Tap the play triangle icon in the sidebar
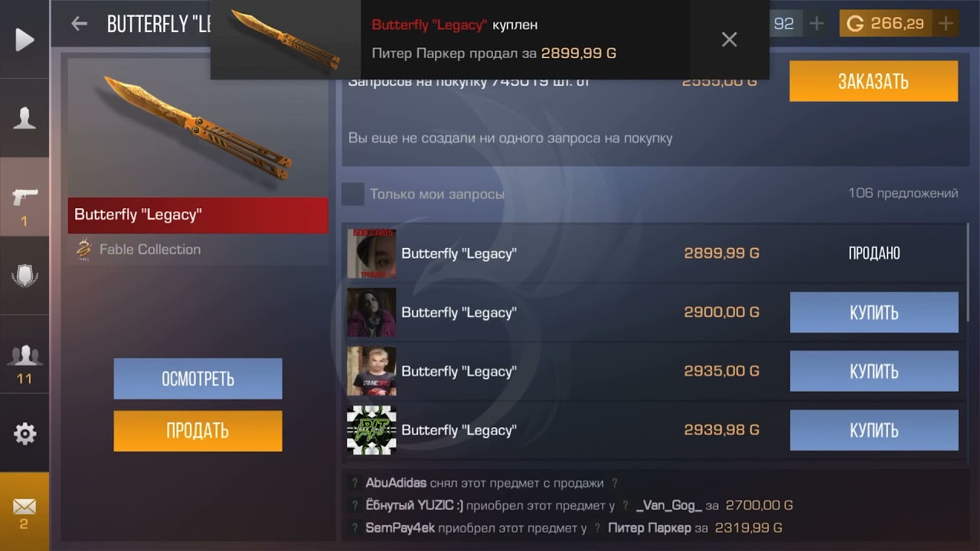This screenshot has height=551, width=980. [x=24, y=40]
